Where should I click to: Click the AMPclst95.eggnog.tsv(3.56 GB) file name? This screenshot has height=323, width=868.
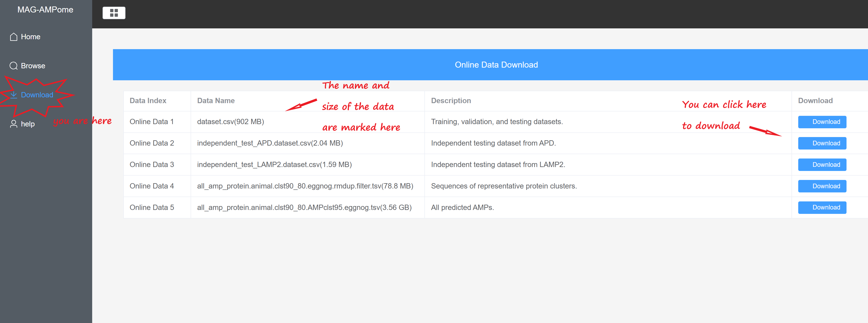tap(304, 208)
